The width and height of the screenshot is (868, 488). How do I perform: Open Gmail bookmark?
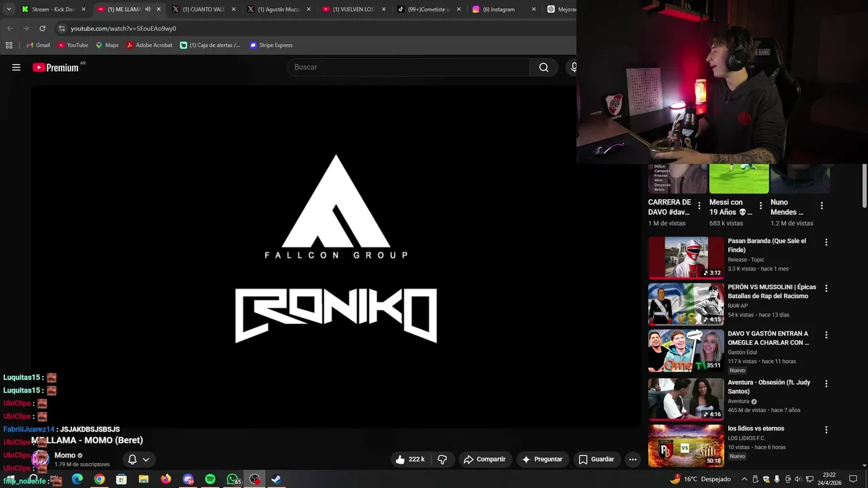(x=38, y=45)
